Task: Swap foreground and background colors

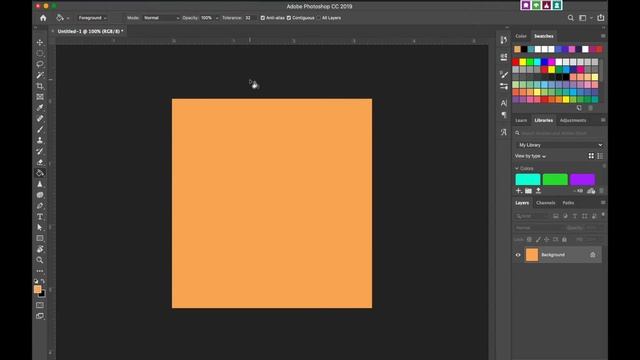Action: [43, 281]
